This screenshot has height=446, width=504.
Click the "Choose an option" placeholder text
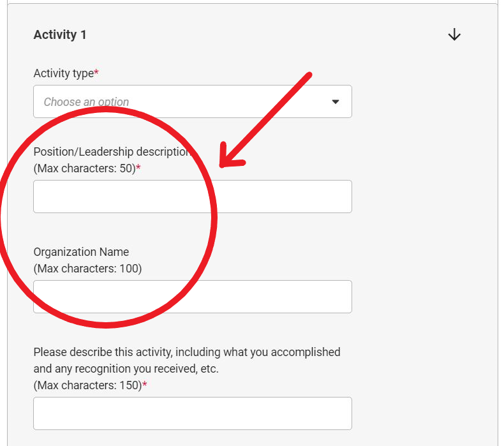86,102
